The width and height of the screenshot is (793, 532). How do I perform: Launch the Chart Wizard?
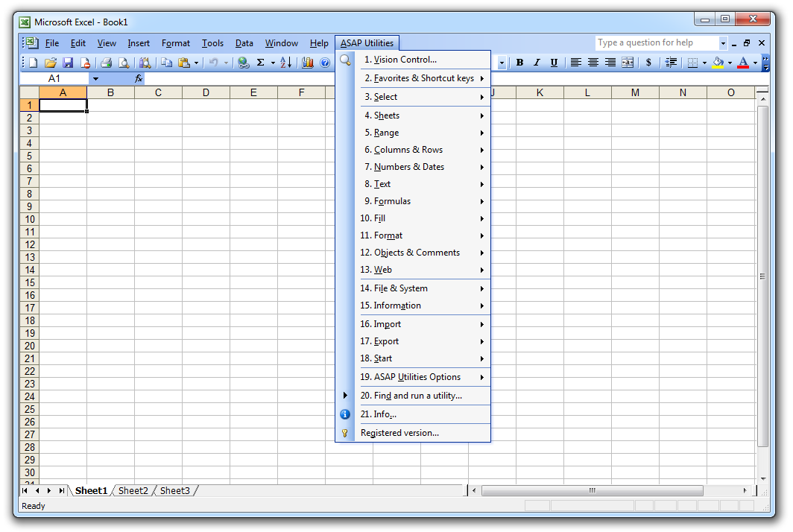(x=308, y=63)
